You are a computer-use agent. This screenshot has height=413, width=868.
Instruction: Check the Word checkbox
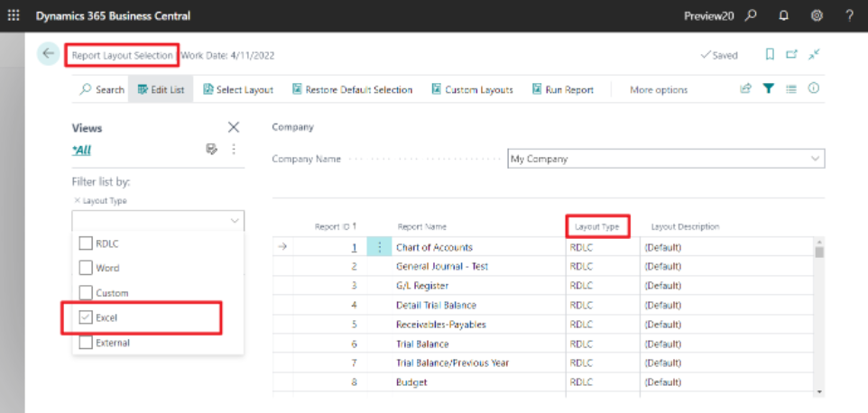point(85,268)
